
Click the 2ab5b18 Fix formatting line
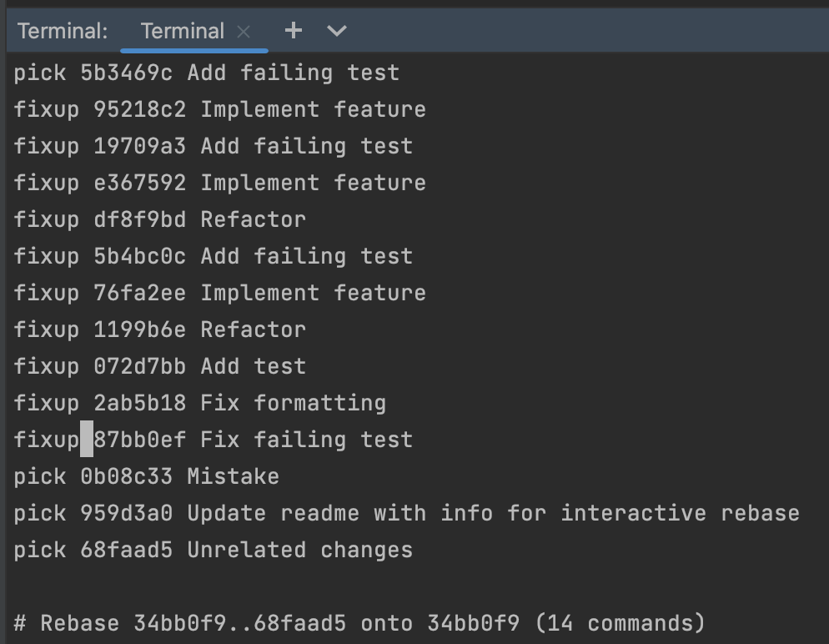coord(239,403)
